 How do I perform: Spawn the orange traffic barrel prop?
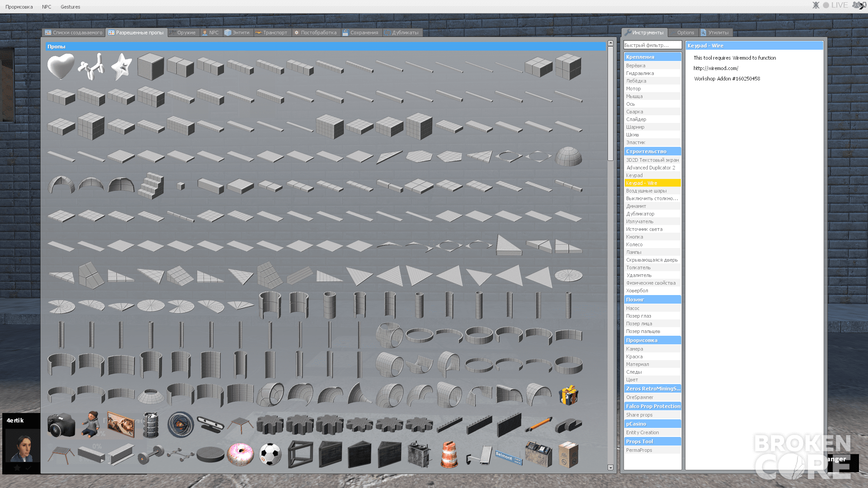click(x=449, y=455)
